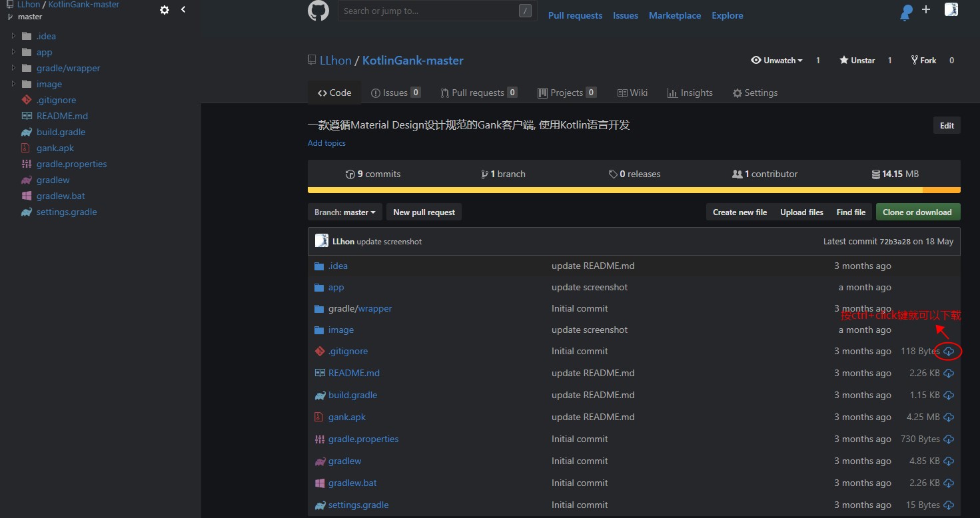
Task: Click the Fork button
Action: pos(923,60)
